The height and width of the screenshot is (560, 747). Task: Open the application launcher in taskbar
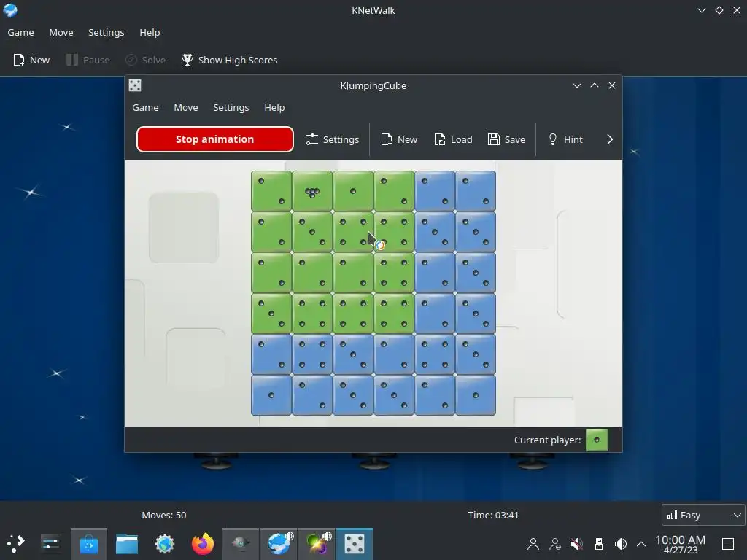tap(16, 543)
